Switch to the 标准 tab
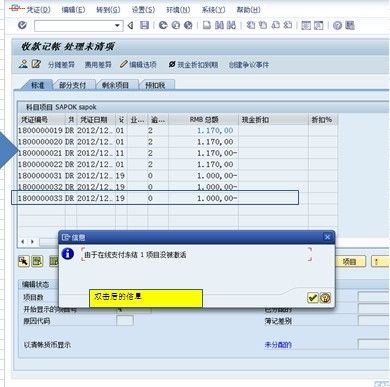The image size is (390, 387). point(37,85)
